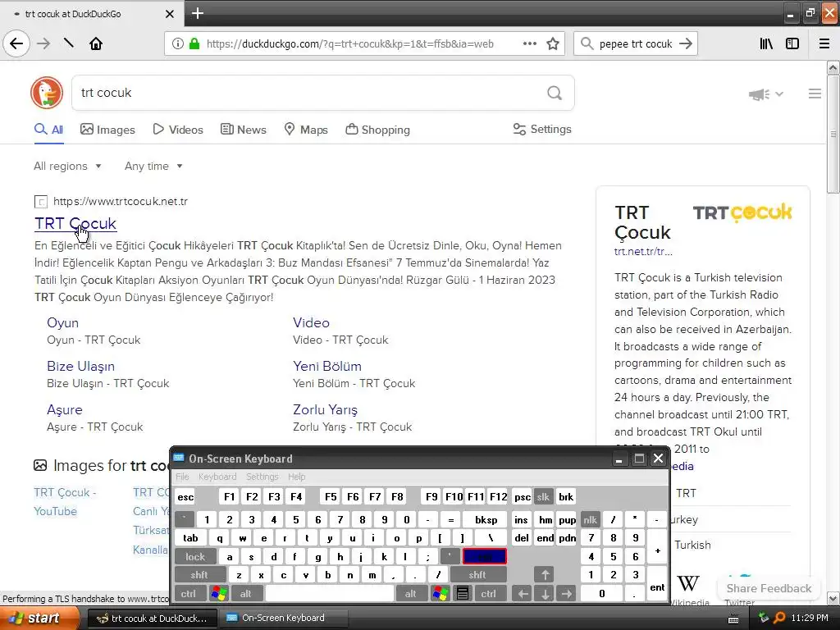Open the Settings menu on results
840x630 pixels.
point(542,129)
